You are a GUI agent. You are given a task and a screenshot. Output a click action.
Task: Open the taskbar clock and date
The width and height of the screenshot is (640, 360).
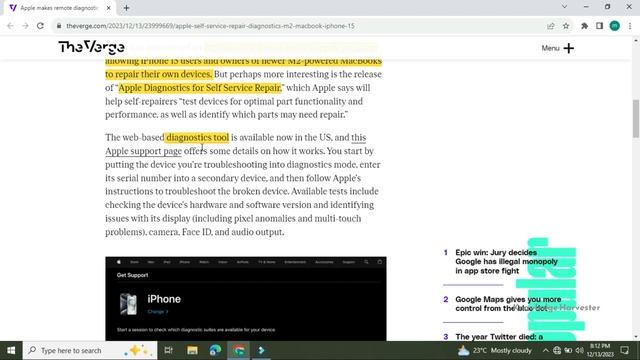pyautogui.click(x=600, y=350)
